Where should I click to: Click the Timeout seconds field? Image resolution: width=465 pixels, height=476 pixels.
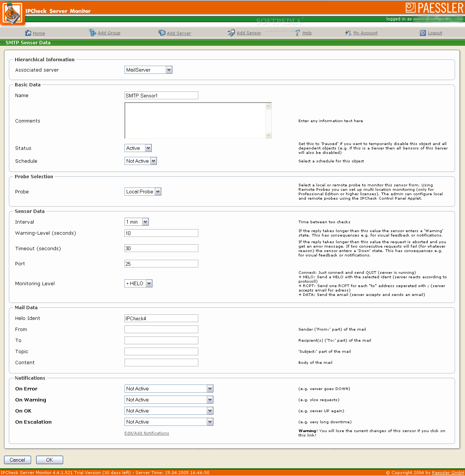point(161,248)
